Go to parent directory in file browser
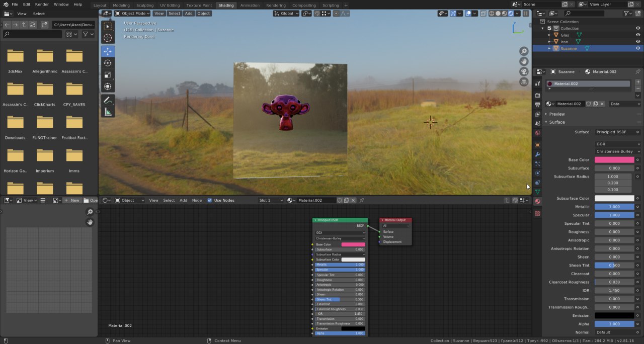The image size is (644, 344). [x=24, y=24]
